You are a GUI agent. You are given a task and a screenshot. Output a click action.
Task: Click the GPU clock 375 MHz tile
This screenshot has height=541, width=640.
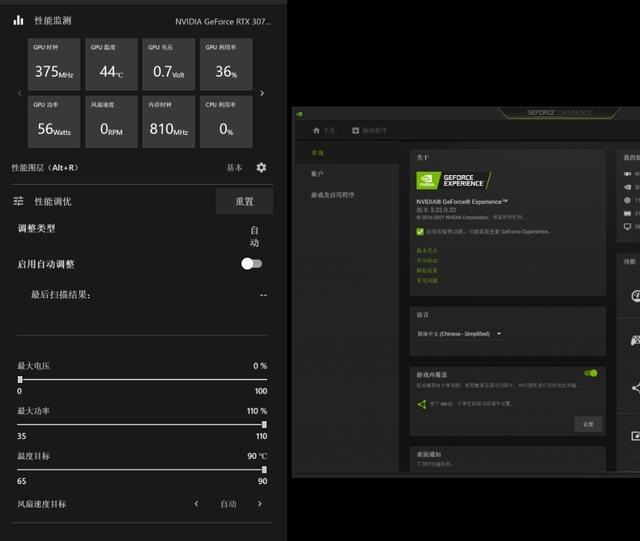(54, 65)
